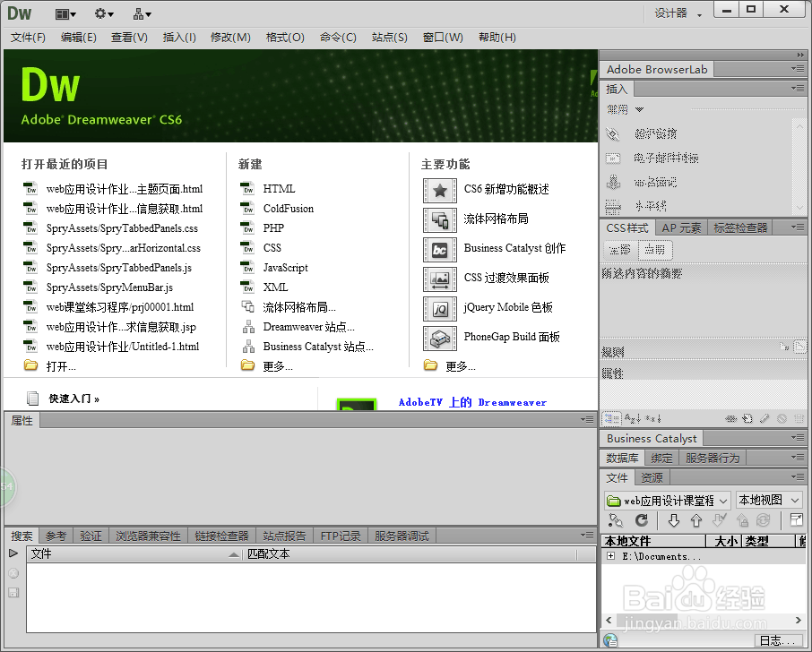The width and height of the screenshot is (812, 652).
Task: Open the Adobe BrowserLab panel options menu
Action: tap(798, 69)
